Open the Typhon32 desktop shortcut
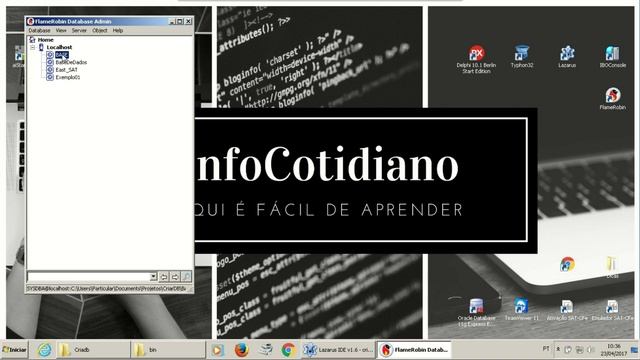This screenshot has width=640, height=360. [x=522, y=57]
